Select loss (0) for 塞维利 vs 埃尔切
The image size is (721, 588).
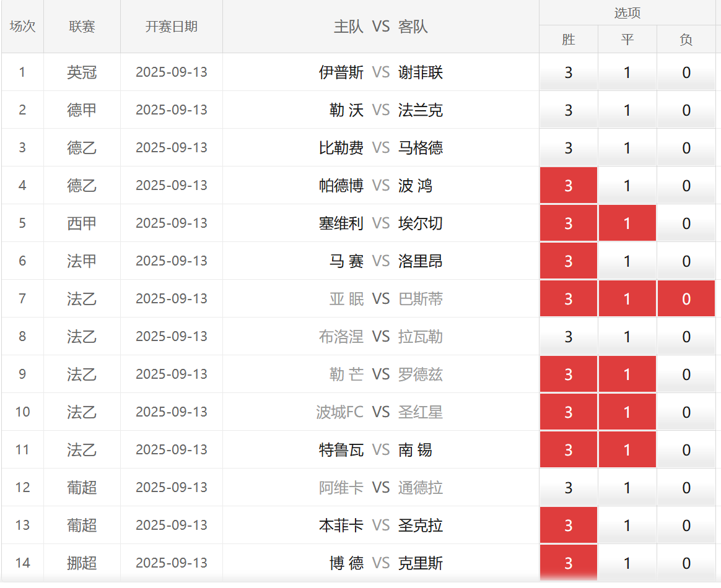[686, 223]
